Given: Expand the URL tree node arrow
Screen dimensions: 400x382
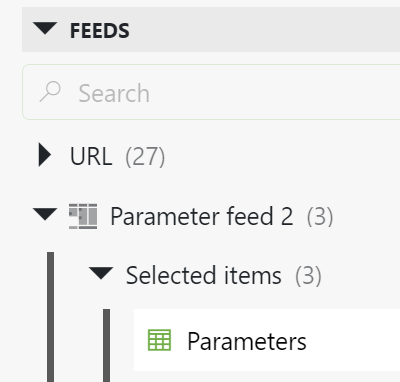Looking at the screenshot, I should [45, 155].
